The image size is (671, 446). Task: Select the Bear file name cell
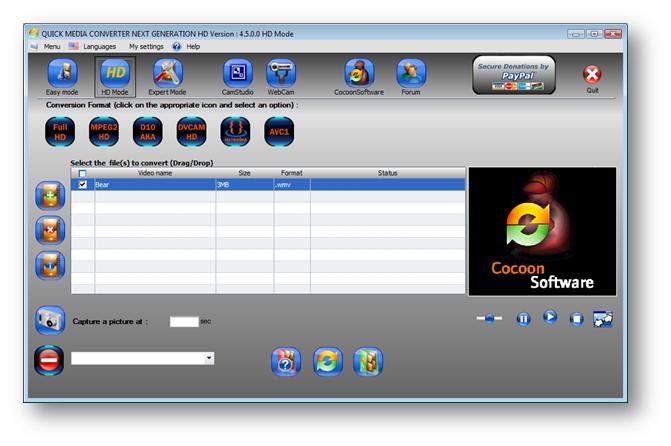[x=154, y=185]
